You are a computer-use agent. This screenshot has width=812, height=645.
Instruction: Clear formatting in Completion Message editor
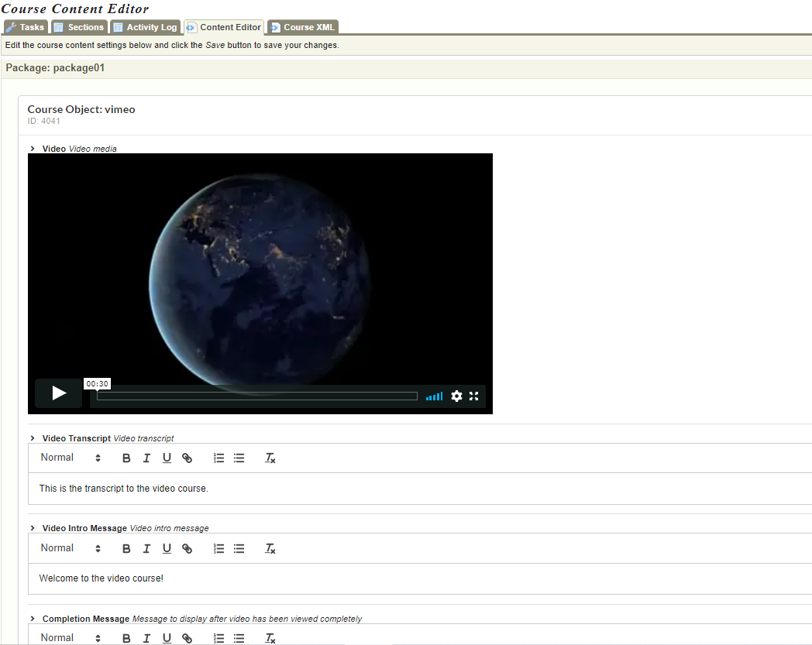270,638
